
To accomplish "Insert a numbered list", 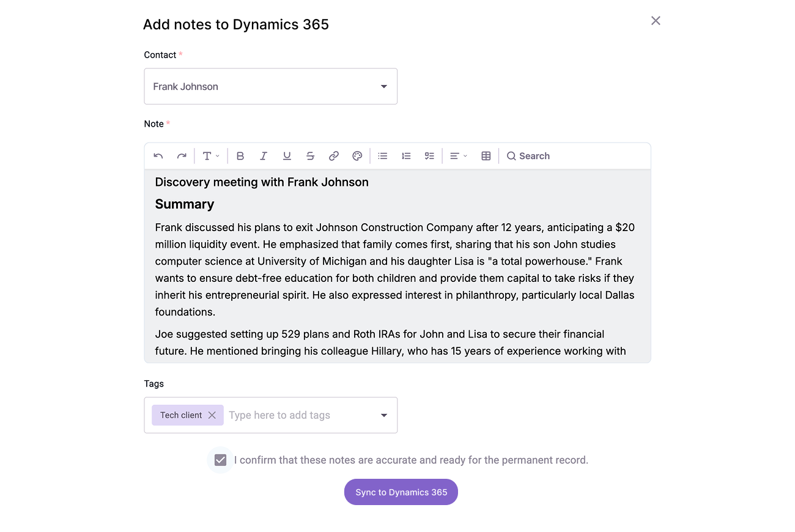I will pyautogui.click(x=406, y=156).
